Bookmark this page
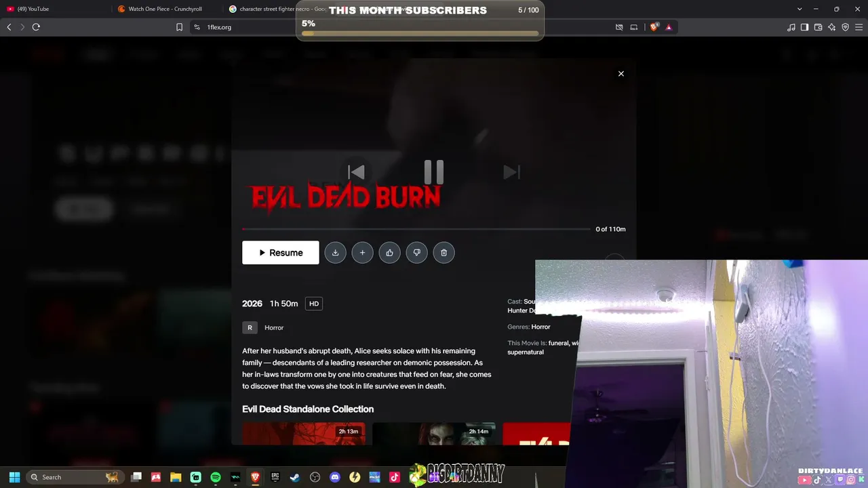 click(179, 27)
